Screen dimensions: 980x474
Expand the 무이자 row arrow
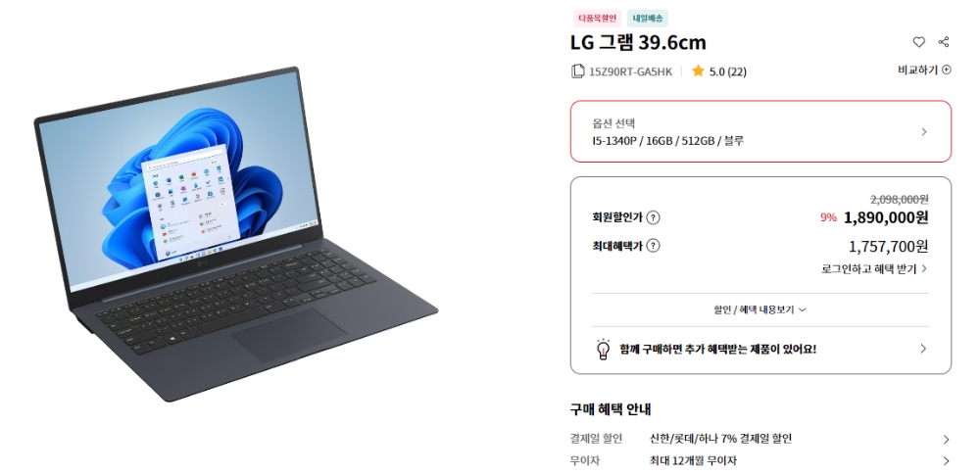(x=946, y=461)
